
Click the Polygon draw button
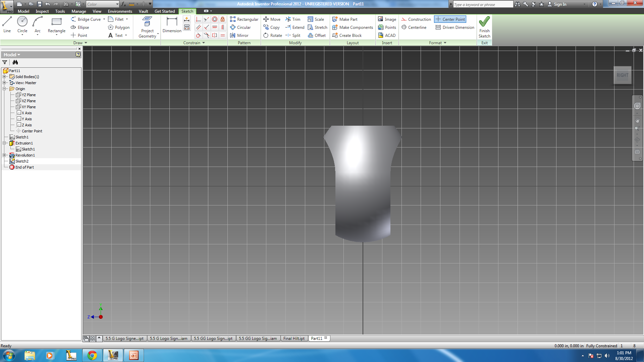[119, 27]
